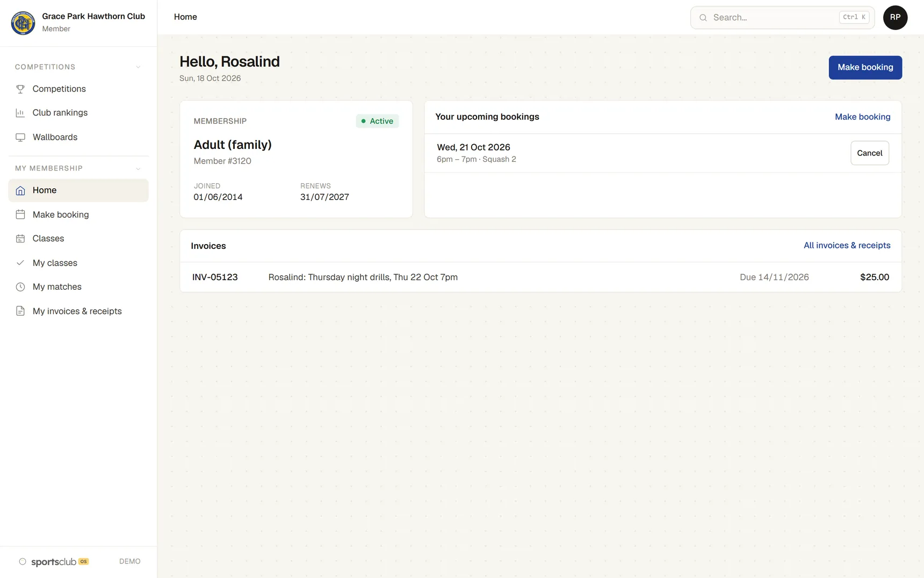Click Member #3120 text
Viewport: 924px width, 578px height.
[222, 161]
